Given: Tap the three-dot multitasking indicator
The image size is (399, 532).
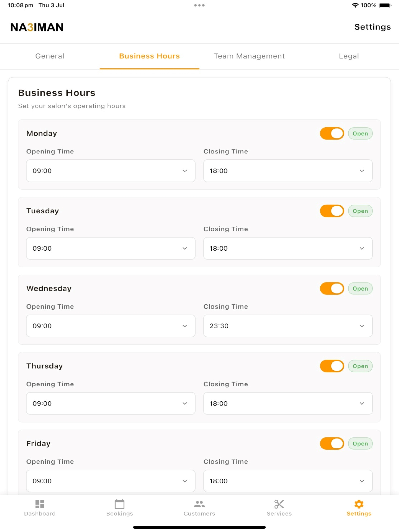Looking at the screenshot, I should 199,5.
